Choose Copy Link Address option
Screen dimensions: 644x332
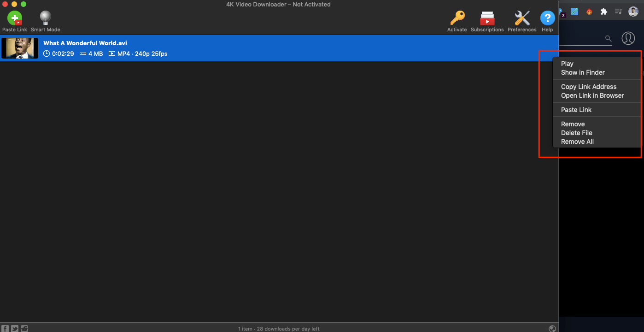point(588,87)
